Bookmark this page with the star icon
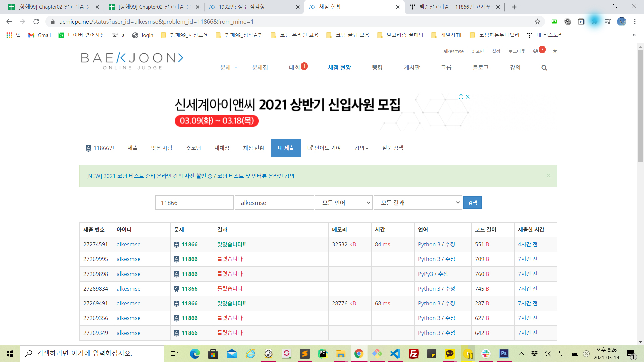Screen dimensions: 644x362 click(537, 22)
